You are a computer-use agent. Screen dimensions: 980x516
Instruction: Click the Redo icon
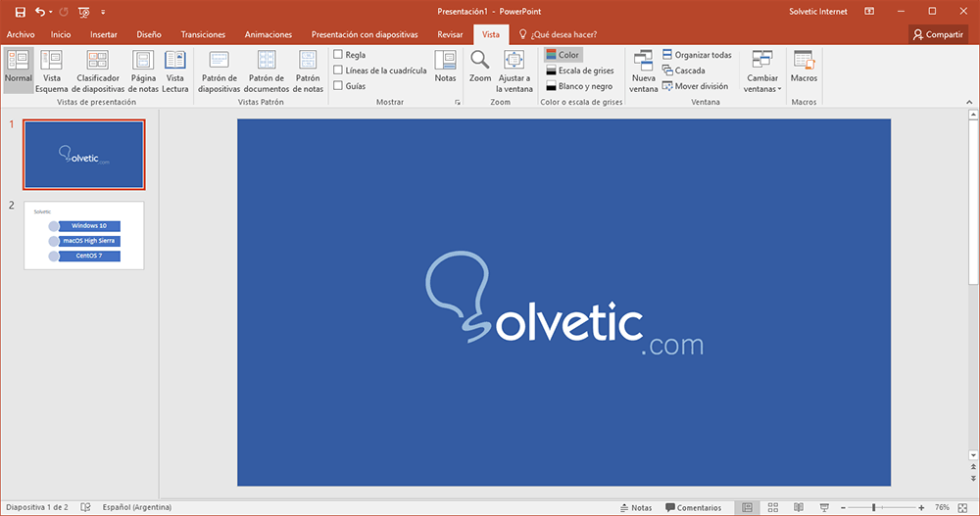[x=63, y=12]
